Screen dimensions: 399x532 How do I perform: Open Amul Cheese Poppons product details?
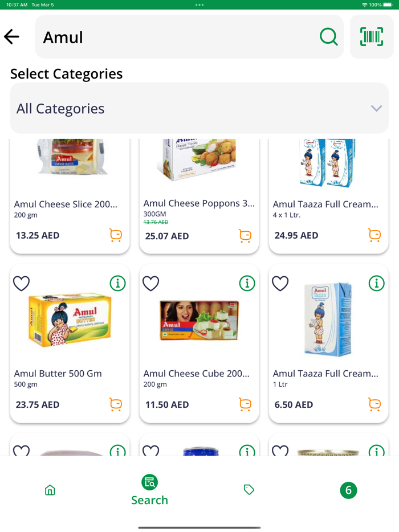coord(199,203)
